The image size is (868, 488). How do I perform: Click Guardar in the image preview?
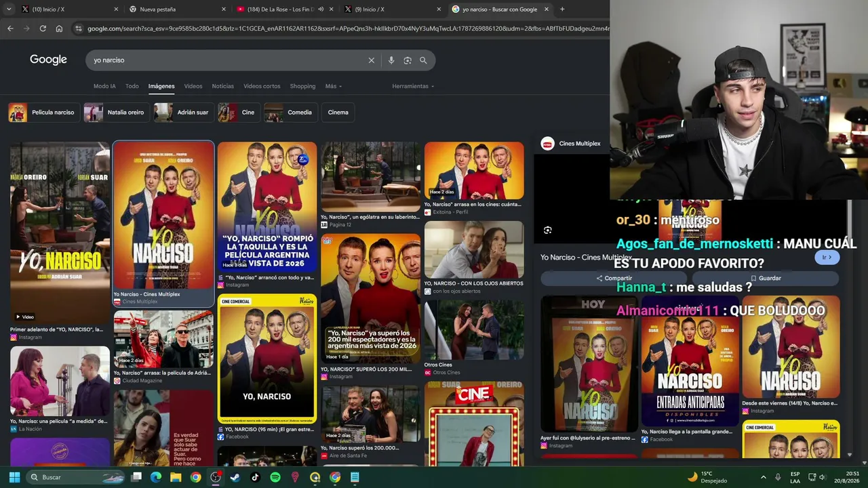click(x=766, y=278)
